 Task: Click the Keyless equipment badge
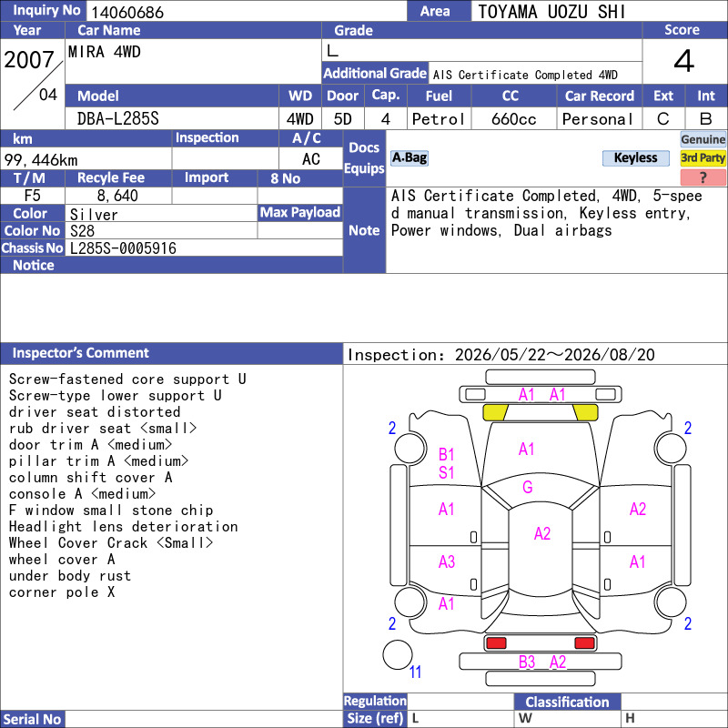pyautogui.click(x=635, y=157)
